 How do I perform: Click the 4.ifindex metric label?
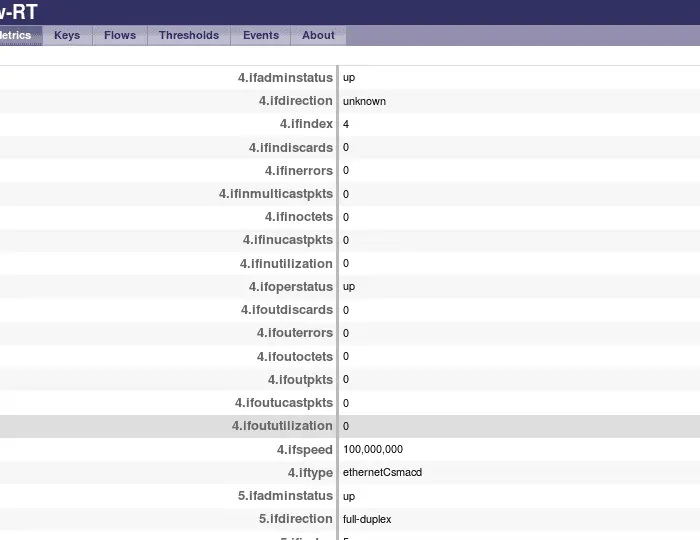click(306, 124)
